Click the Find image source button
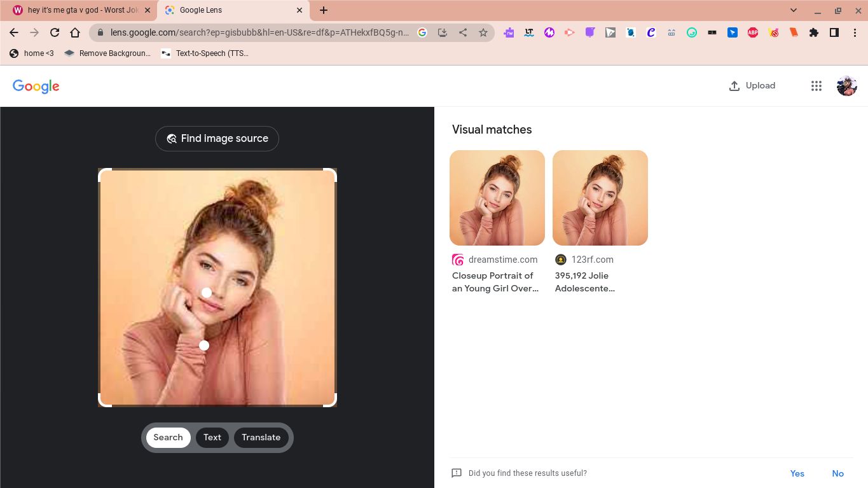This screenshot has height=488, width=868. tap(217, 139)
